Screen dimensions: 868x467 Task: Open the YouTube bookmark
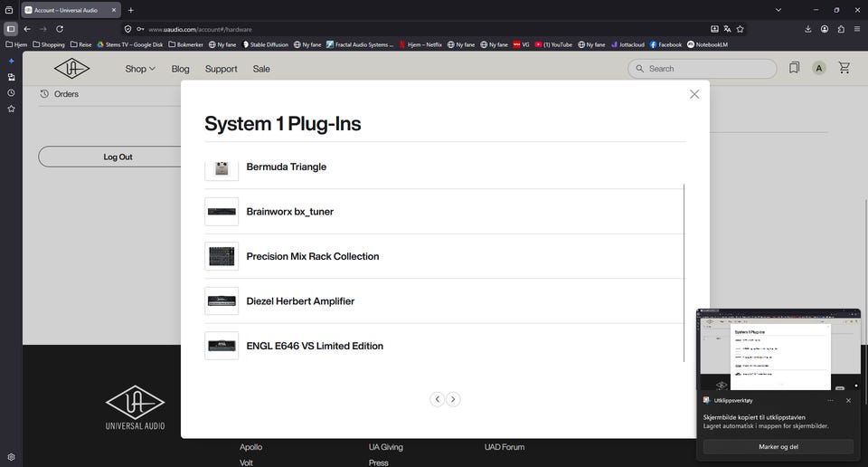click(x=553, y=44)
